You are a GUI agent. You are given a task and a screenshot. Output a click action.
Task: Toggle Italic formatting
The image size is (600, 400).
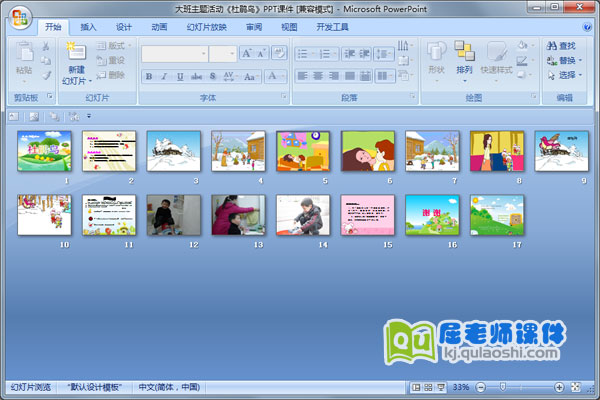click(164, 76)
